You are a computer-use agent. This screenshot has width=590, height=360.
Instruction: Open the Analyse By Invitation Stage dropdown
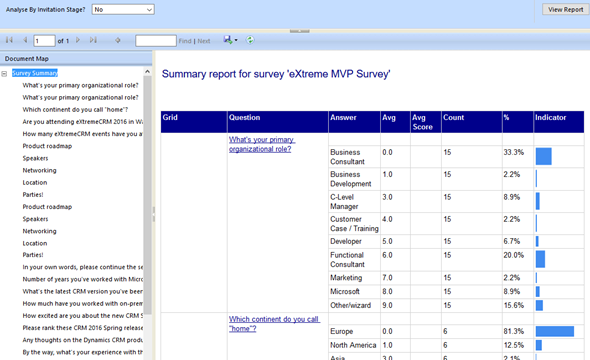pyautogui.click(x=123, y=9)
